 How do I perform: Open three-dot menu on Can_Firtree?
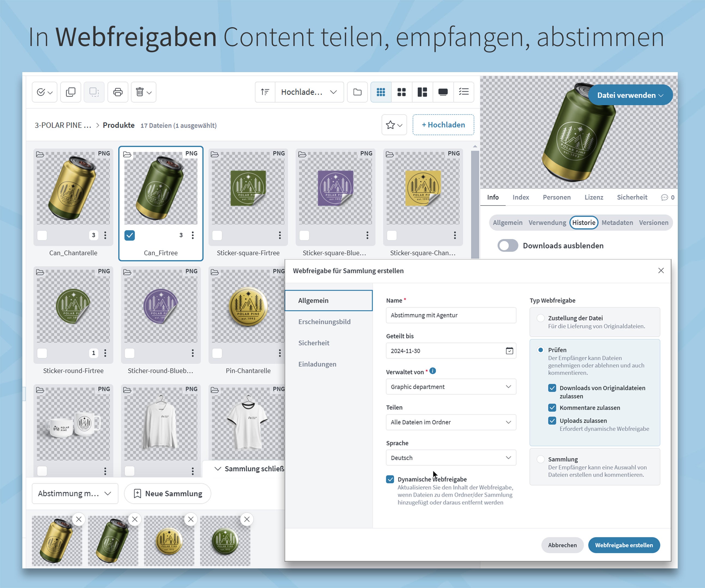193,235
